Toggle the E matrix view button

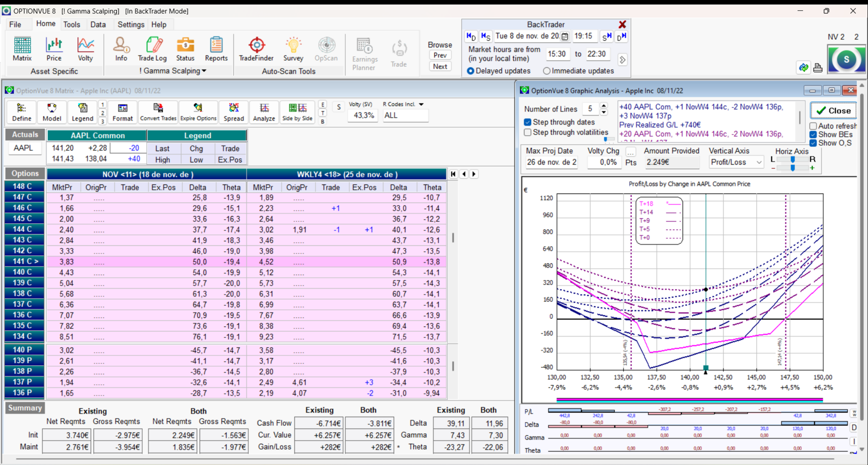(323, 104)
